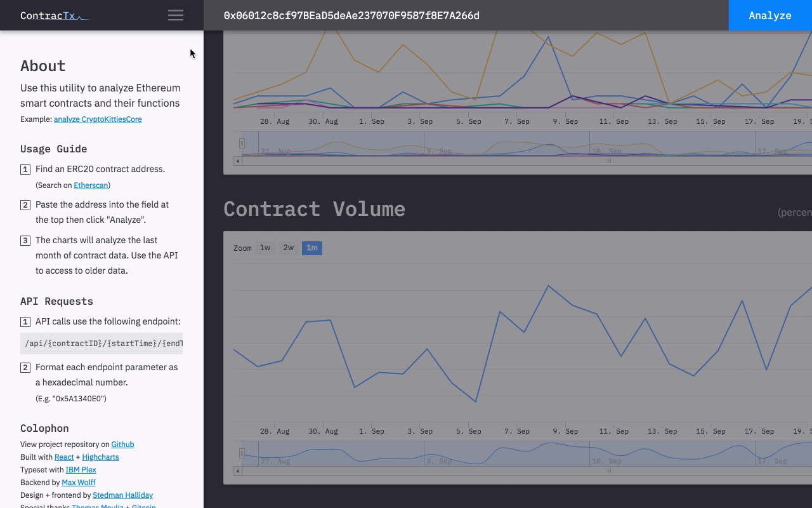
Task: Click the ContracTx logo
Action: click(54, 15)
